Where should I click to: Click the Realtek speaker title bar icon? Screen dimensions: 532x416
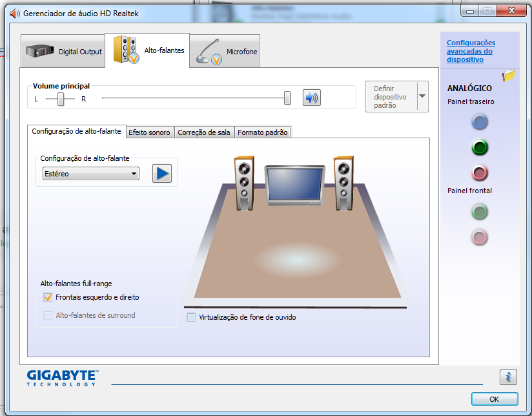15,14
